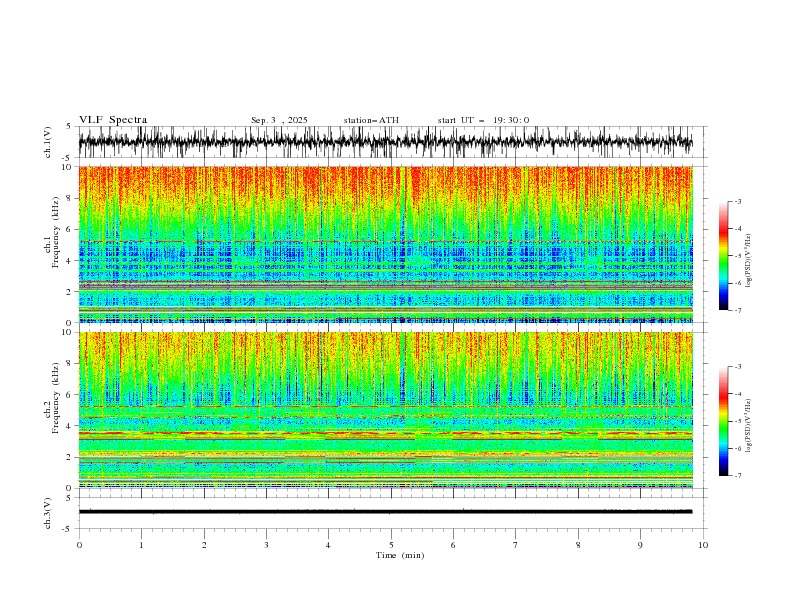Image resolution: width=792 pixels, height=612 pixels.
Task: Click inside the ch.2 spectrogram panel
Action: (x=385, y=410)
